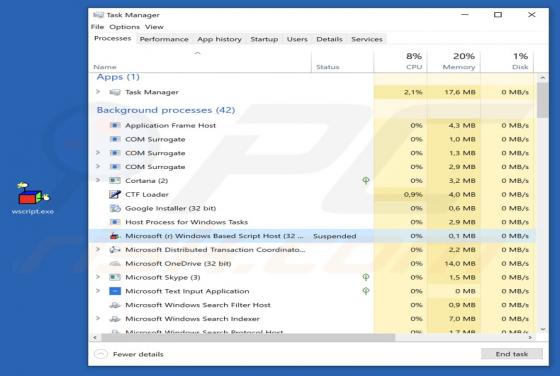Select the Microsoft Text Input Application icon

[115, 291]
